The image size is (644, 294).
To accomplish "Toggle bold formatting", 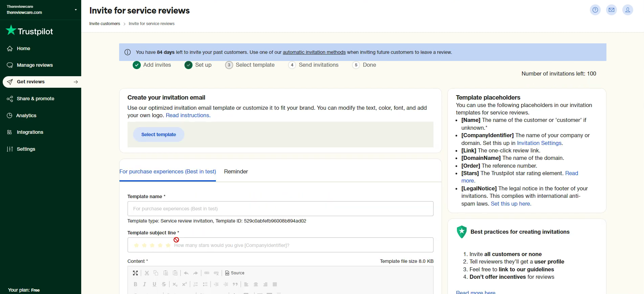I will tap(135, 285).
